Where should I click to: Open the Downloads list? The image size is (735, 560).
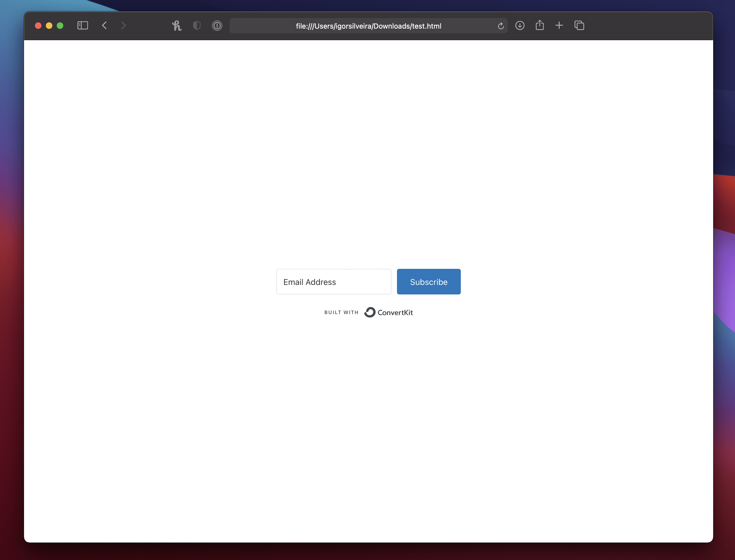click(x=519, y=25)
